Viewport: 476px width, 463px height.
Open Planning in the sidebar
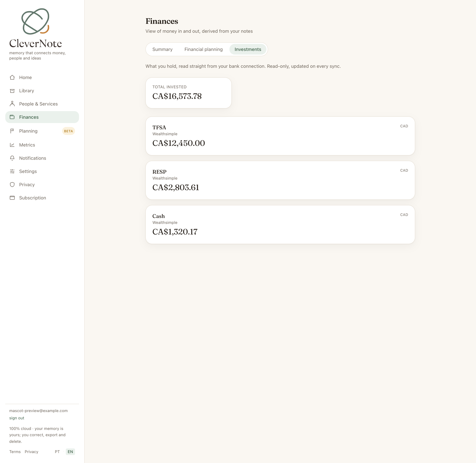pos(42,131)
